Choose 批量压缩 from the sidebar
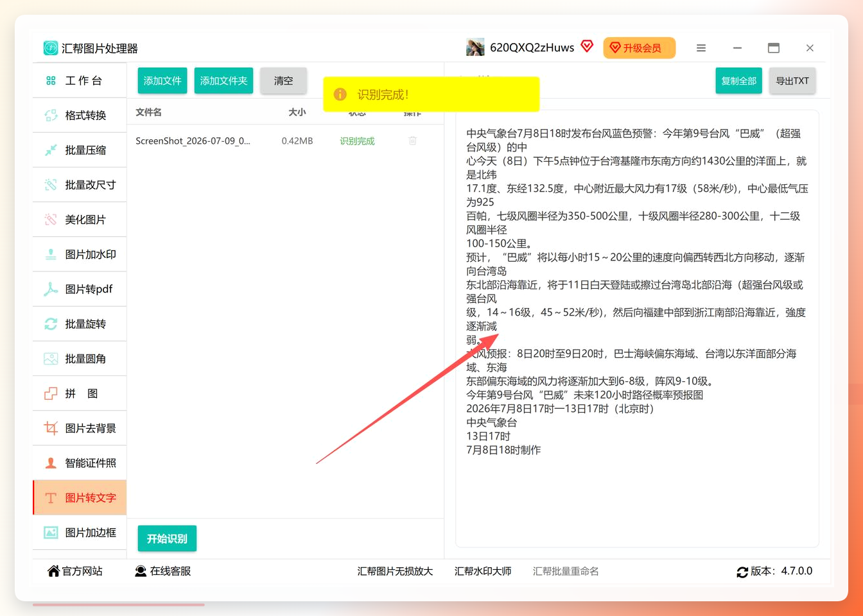Viewport: 863px width, 616px height. click(x=80, y=150)
